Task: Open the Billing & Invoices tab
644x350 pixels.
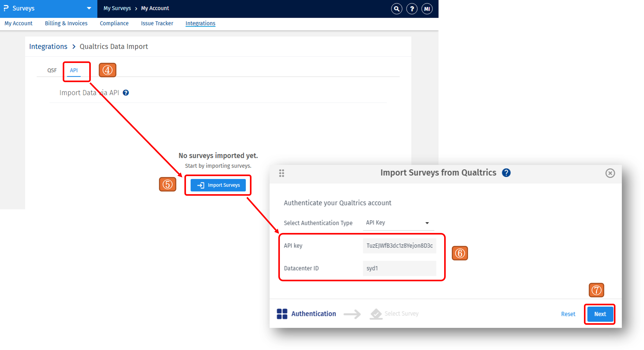Action: pyautogui.click(x=66, y=23)
